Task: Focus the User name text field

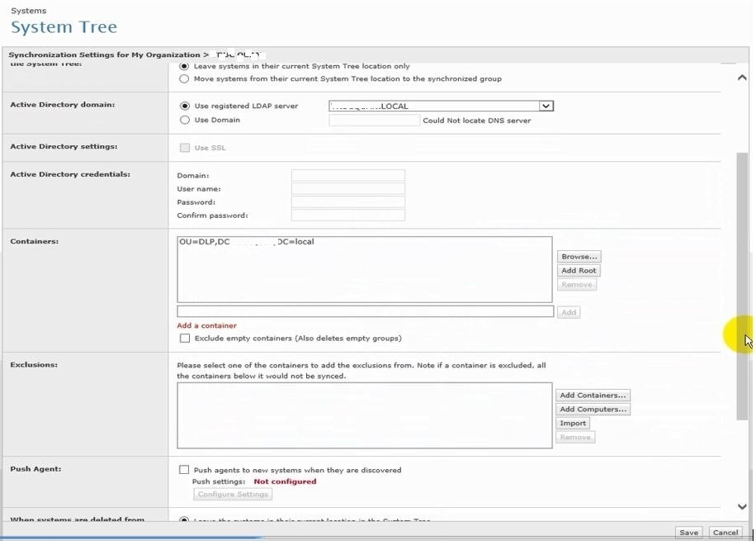Action: pyautogui.click(x=347, y=189)
